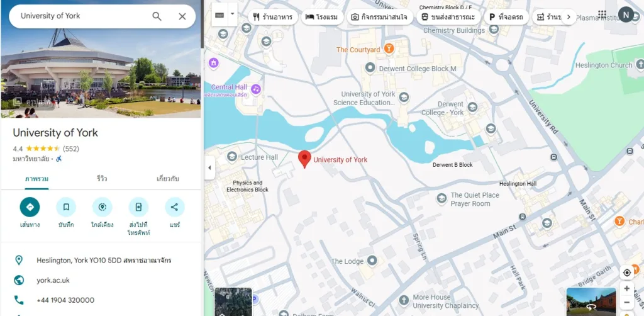Open the Street View thumbnail preview

point(591,302)
